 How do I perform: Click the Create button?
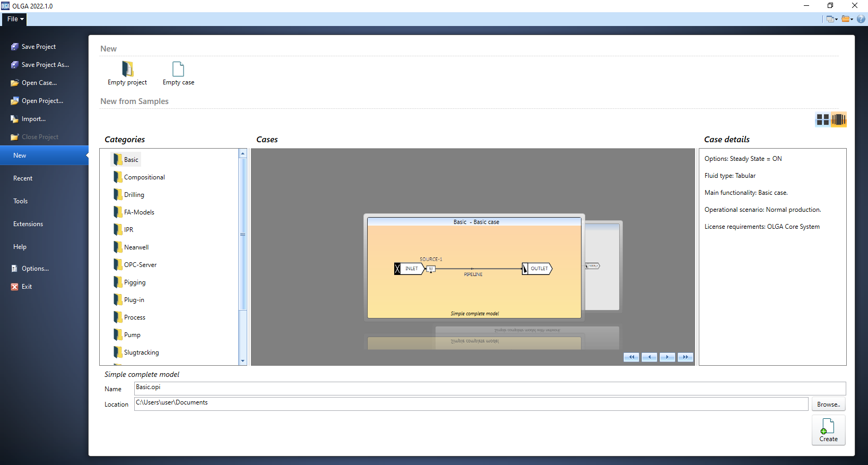pyautogui.click(x=829, y=430)
